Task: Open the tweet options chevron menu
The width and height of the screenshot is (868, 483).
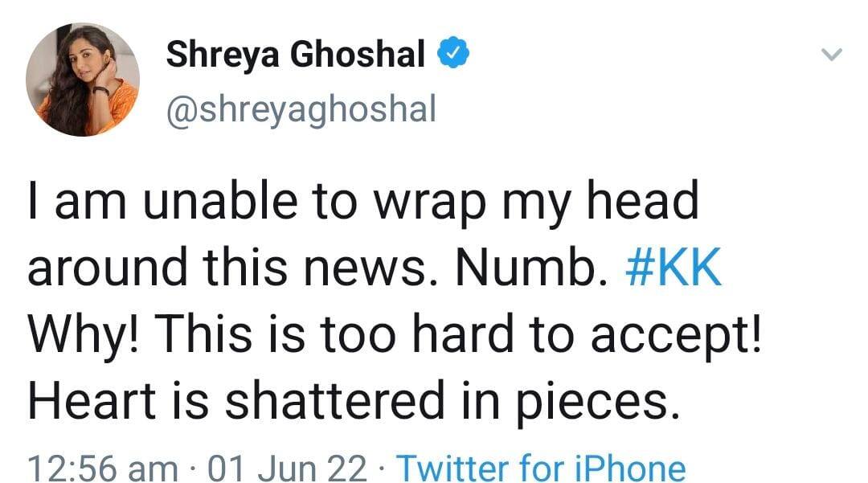Action: click(x=833, y=55)
